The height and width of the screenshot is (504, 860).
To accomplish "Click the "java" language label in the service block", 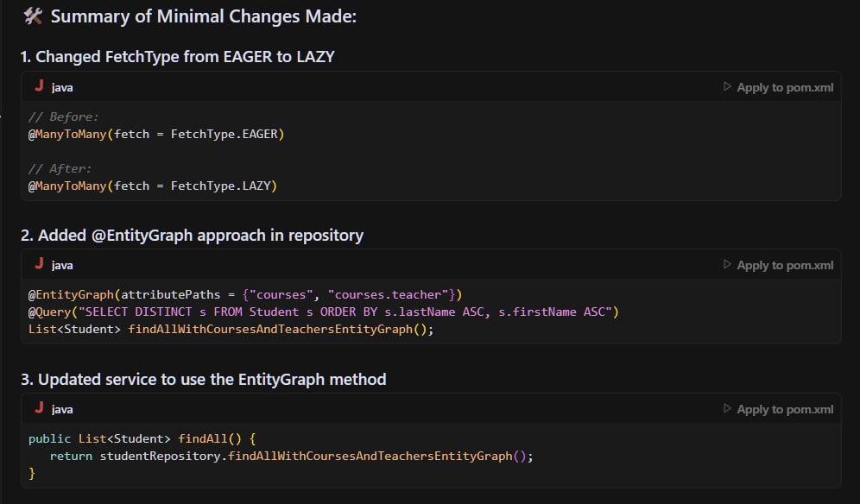I will pos(62,409).
